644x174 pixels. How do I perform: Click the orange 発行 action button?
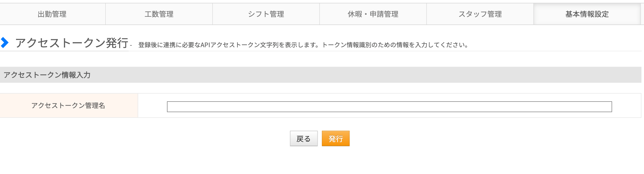point(336,139)
